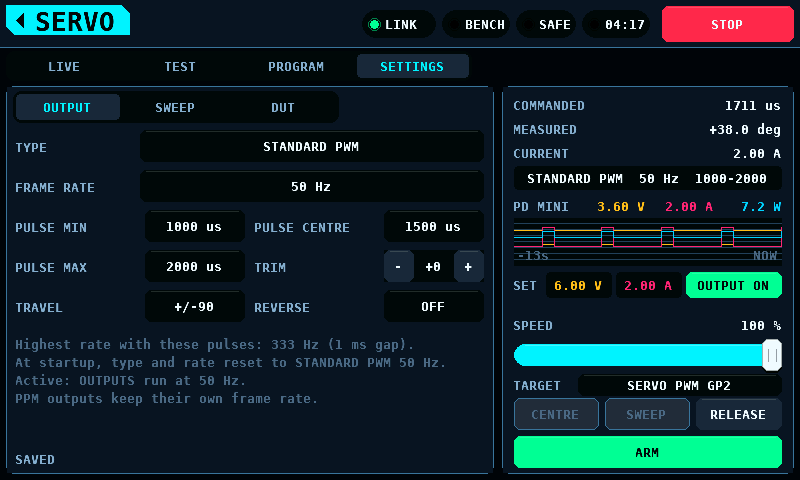Click the SAFE status pill
Image resolution: width=800 pixels, height=480 pixels.
tap(546, 24)
